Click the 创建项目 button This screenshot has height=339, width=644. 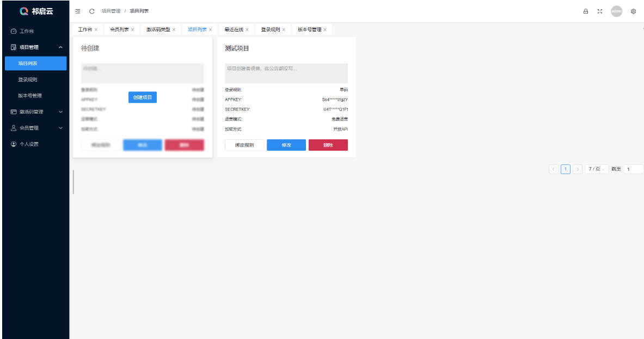[142, 97]
